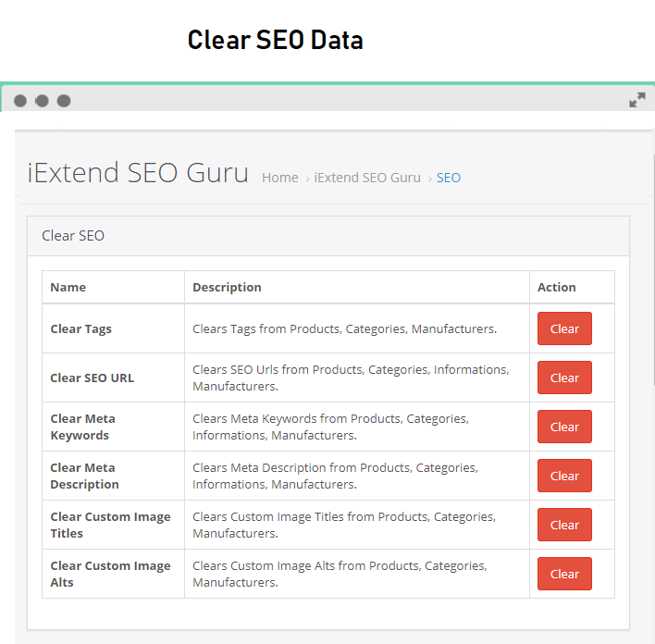This screenshot has height=644, width=655.
Task: Go to iExtend SEO Guru breadcrumb
Action: (x=367, y=178)
